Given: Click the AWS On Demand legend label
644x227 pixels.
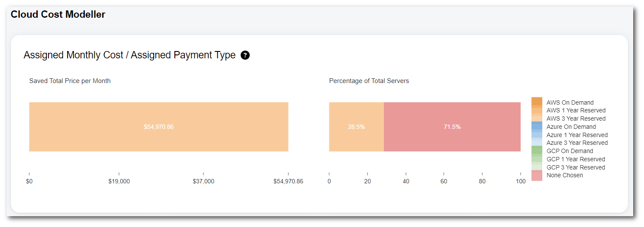Looking at the screenshot, I should point(570,102).
